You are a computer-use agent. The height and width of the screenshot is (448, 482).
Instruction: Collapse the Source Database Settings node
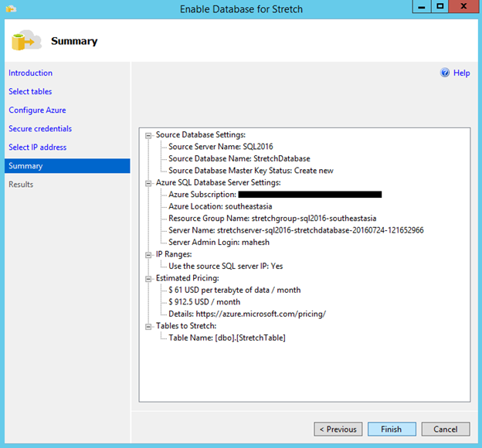point(148,135)
